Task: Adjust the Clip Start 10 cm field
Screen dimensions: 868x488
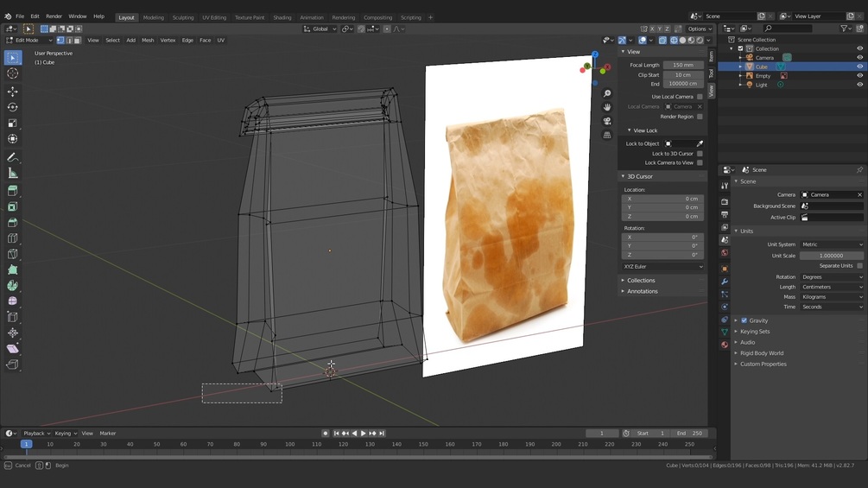Action: click(x=683, y=74)
